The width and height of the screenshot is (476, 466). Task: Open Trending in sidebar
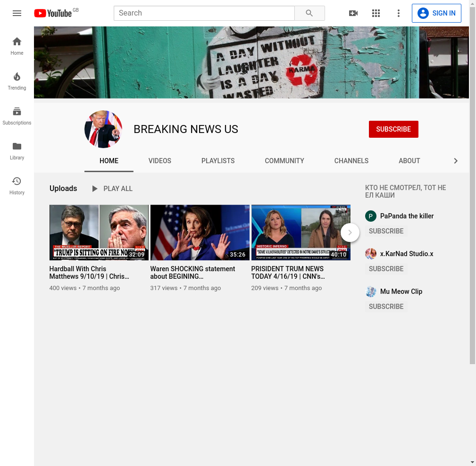[x=17, y=81]
